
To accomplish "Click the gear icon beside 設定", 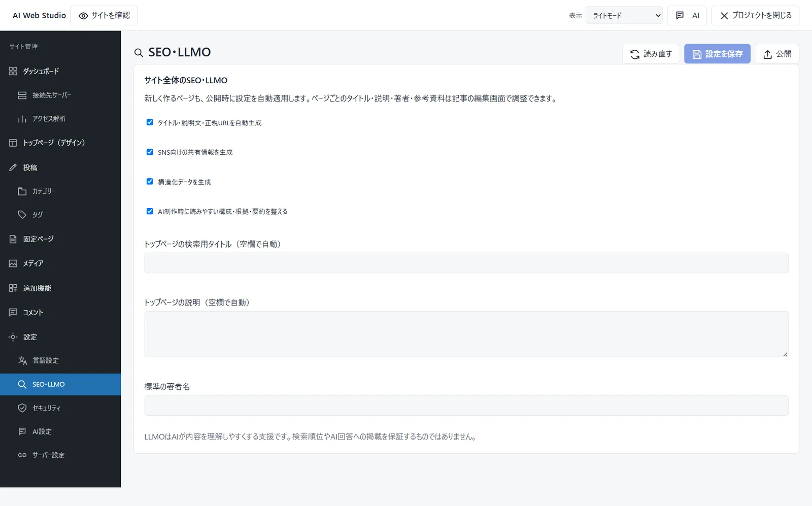I will click(x=13, y=337).
